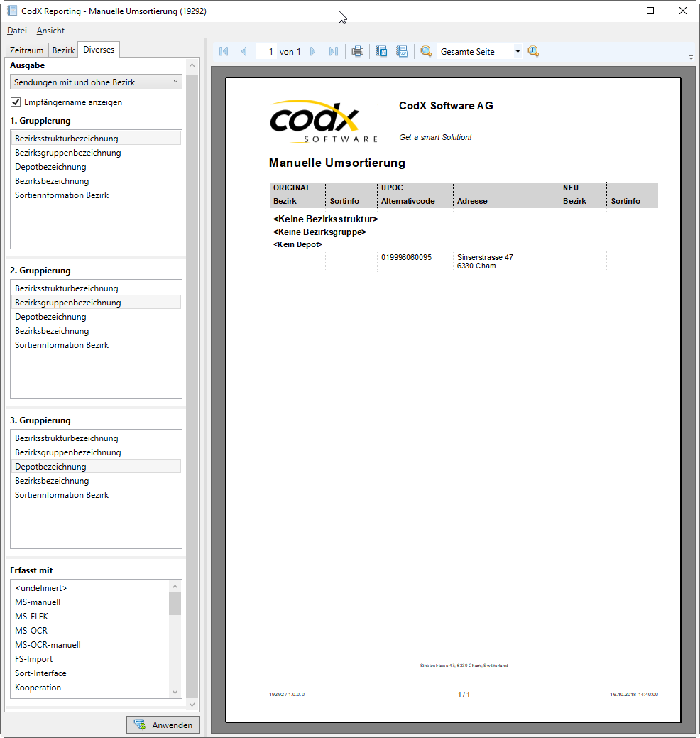The width and height of the screenshot is (700, 738).
Task: Open the Ansicht menu
Action: point(50,31)
